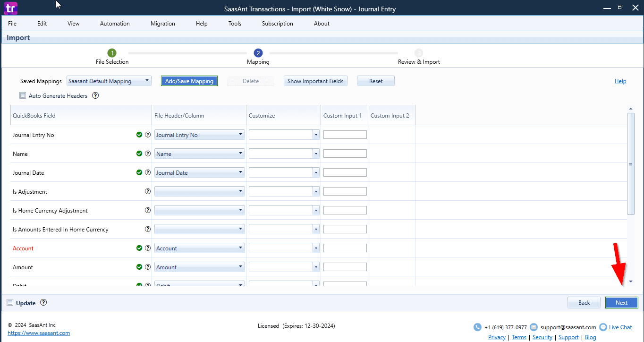Click green check icon on Account row

[139, 248]
